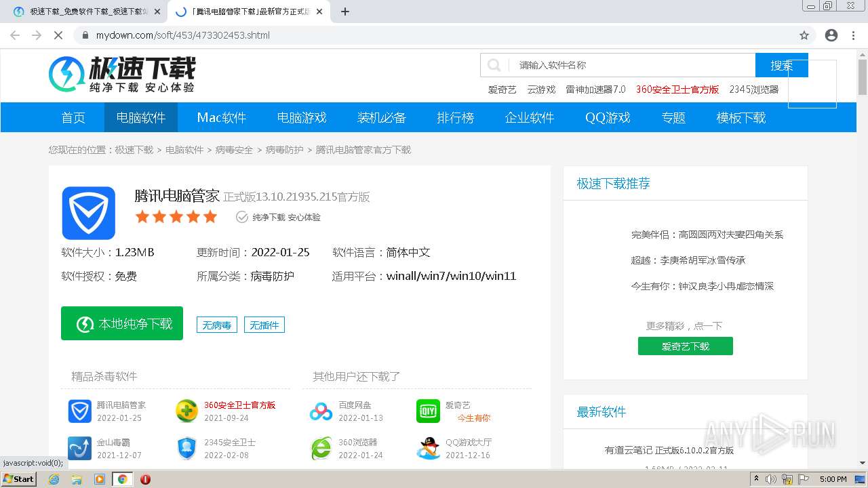Image resolution: width=868 pixels, height=488 pixels.
Task: Open Chrome's three-dot menu
Action: [x=853, y=35]
